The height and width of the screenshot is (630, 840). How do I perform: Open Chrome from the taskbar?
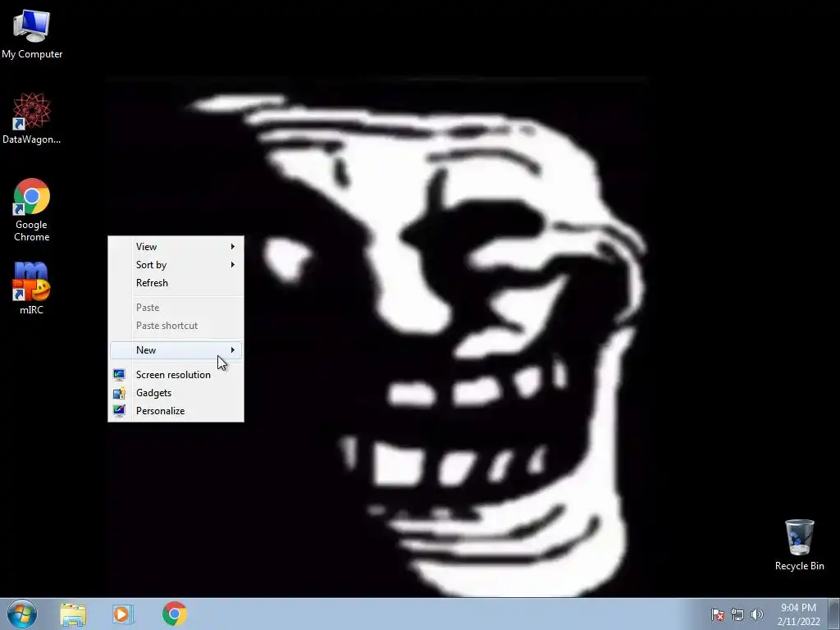174,614
